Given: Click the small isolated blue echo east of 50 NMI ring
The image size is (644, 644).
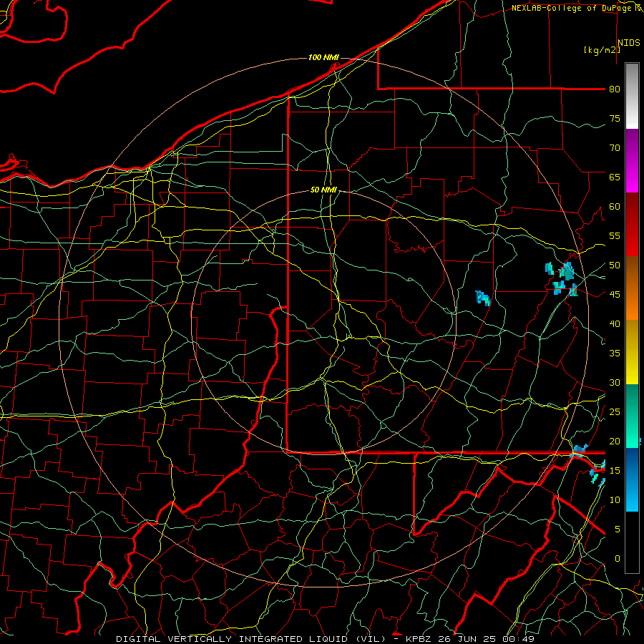Looking at the screenshot, I should [x=483, y=298].
